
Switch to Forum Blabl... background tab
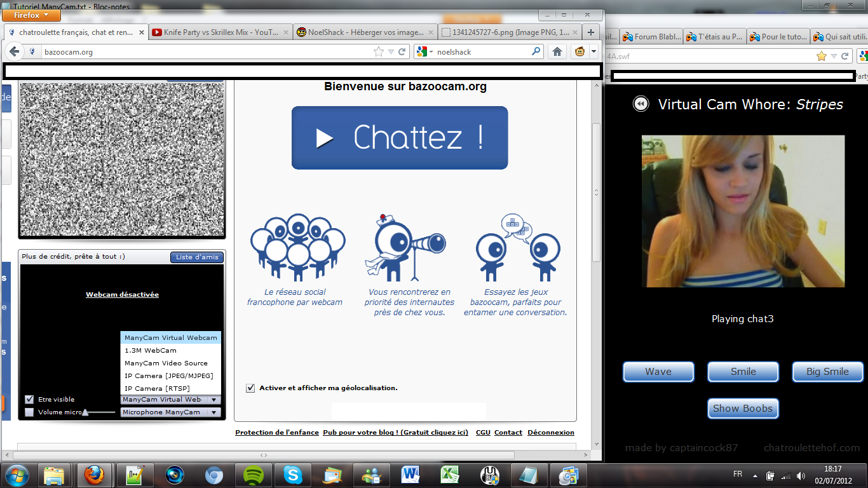click(x=651, y=37)
